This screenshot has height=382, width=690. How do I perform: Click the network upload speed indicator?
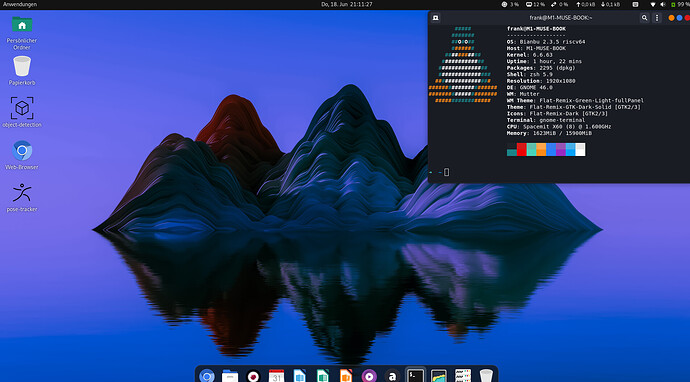point(585,4)
